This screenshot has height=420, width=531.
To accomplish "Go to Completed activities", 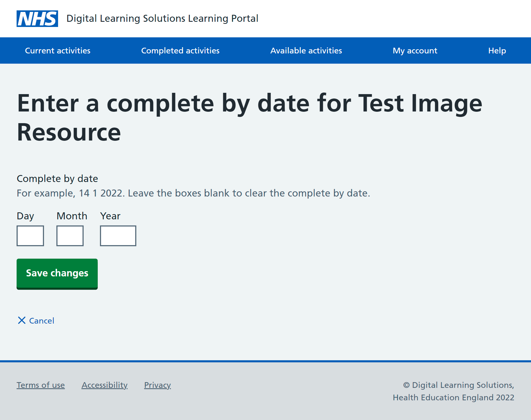I will [180, 51].
